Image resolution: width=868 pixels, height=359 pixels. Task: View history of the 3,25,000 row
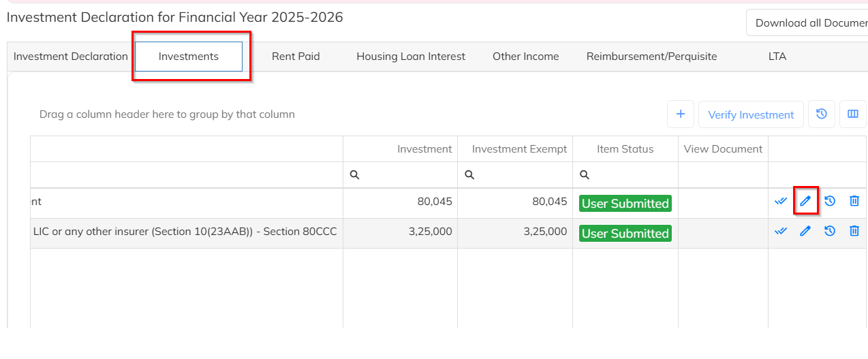(830, 231)
